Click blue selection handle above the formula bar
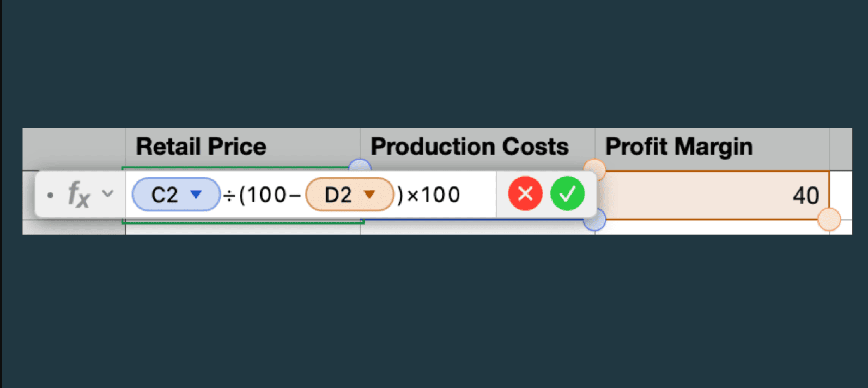The width and height of the screenshot is (868, 388). click(360, 166)
